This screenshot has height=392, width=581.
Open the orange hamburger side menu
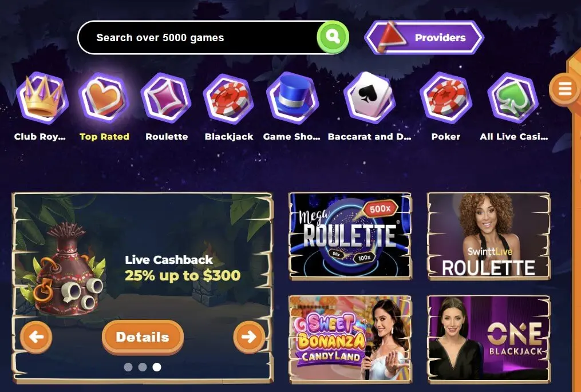pyautogui.click(x=564, y=89)
